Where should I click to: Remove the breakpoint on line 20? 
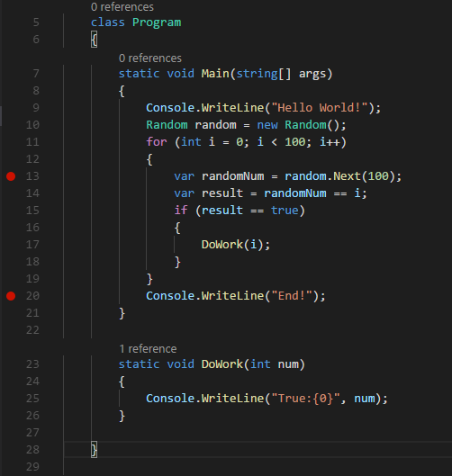pos(11,296)
